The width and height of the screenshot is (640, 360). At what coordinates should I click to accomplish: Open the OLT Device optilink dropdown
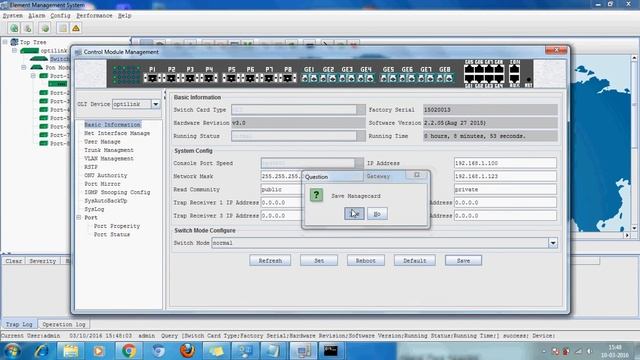point(156,104)
